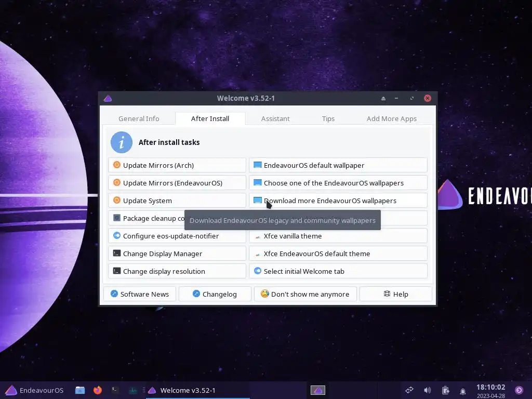This screenshot has height=399, width=532.
Task: Click the Welcome v3.52-1 taskbar window button
Action: (198, 390)
